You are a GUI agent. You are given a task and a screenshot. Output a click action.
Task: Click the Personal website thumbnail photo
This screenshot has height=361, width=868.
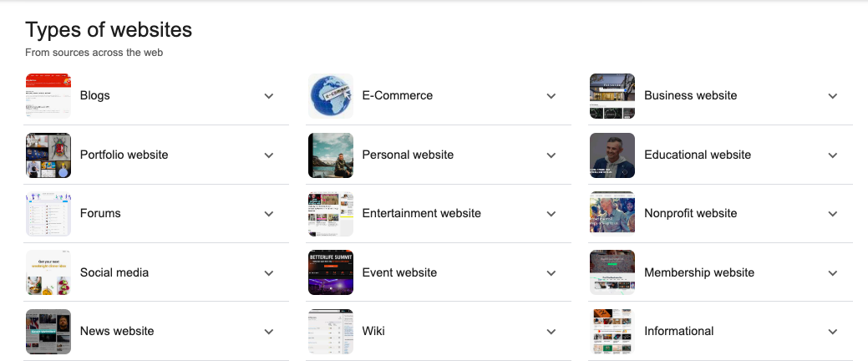click(331, 155)
